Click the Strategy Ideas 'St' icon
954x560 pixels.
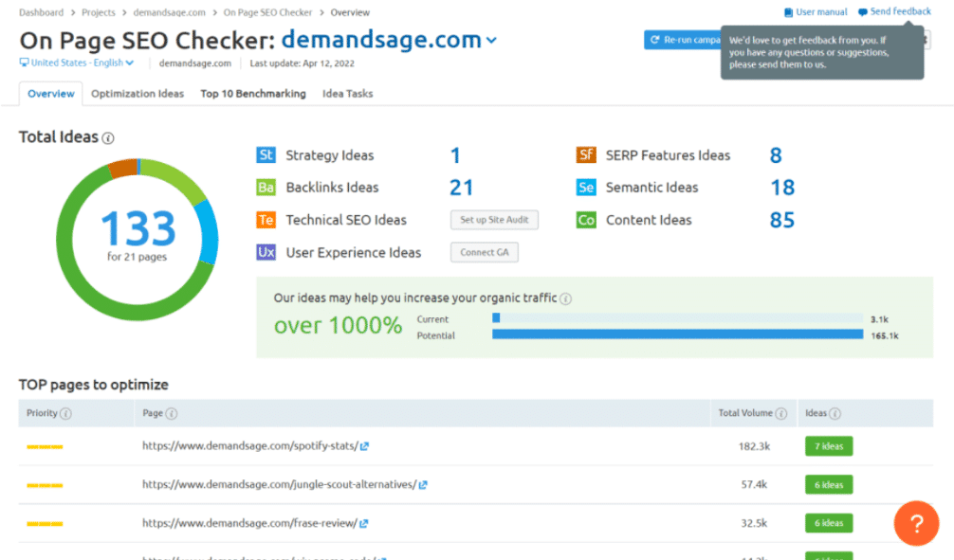point(266,155)
